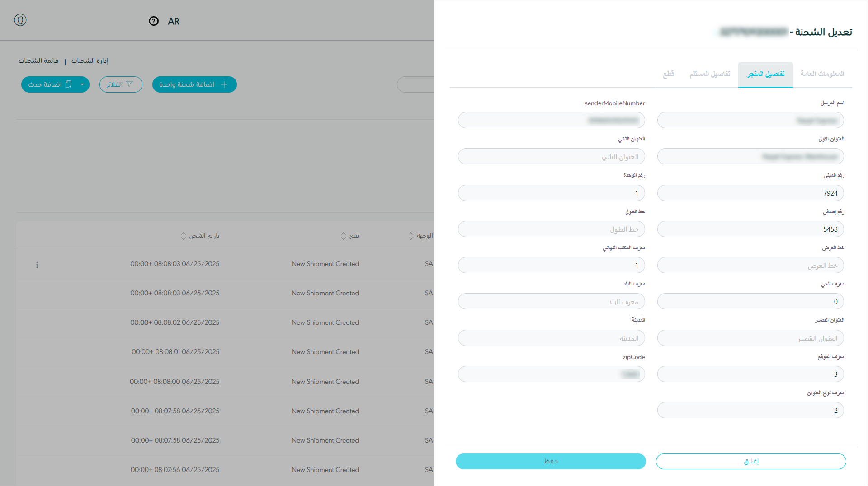Click the العنوان الثاني input field
The image size is (868, 486).
pyautogui.click(x=551, y=157)
